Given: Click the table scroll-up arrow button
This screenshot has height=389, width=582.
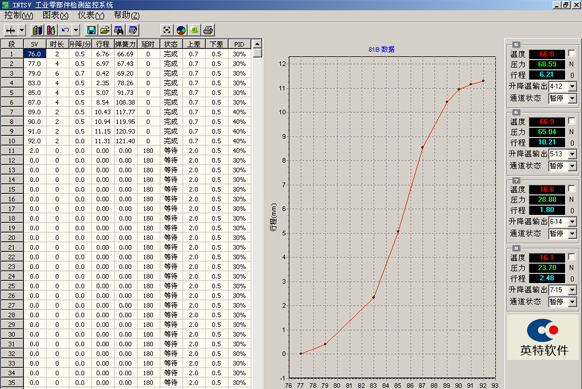Looking at the screenshot, I should (x=257, y=44).
